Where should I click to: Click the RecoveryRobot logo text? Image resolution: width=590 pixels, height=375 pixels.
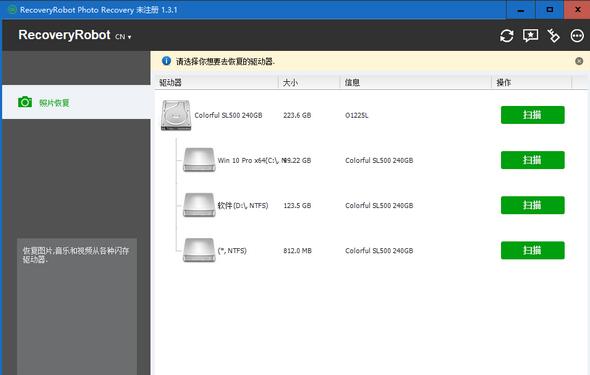pos(64,35)
